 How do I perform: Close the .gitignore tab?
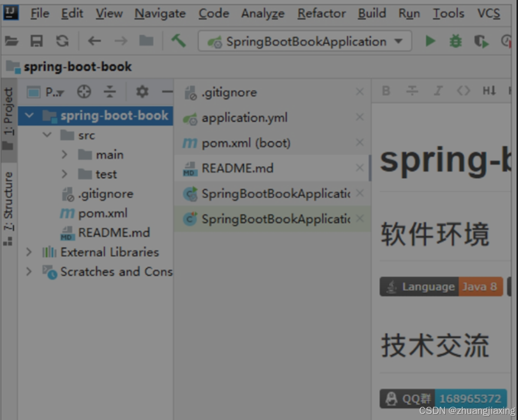click(360, 92)
